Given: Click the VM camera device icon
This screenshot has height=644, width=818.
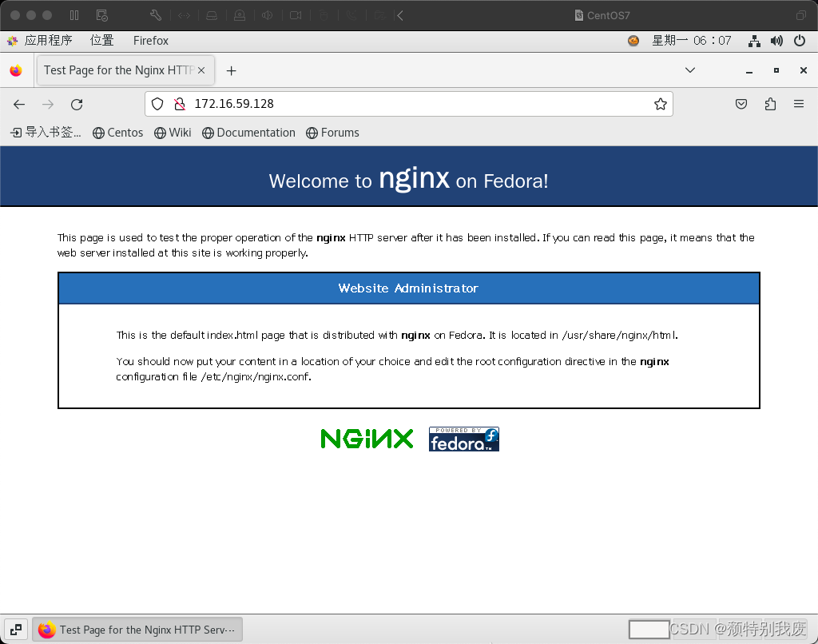Looking at the screenshot, I should pyautogui.click(x=296, y=15).
